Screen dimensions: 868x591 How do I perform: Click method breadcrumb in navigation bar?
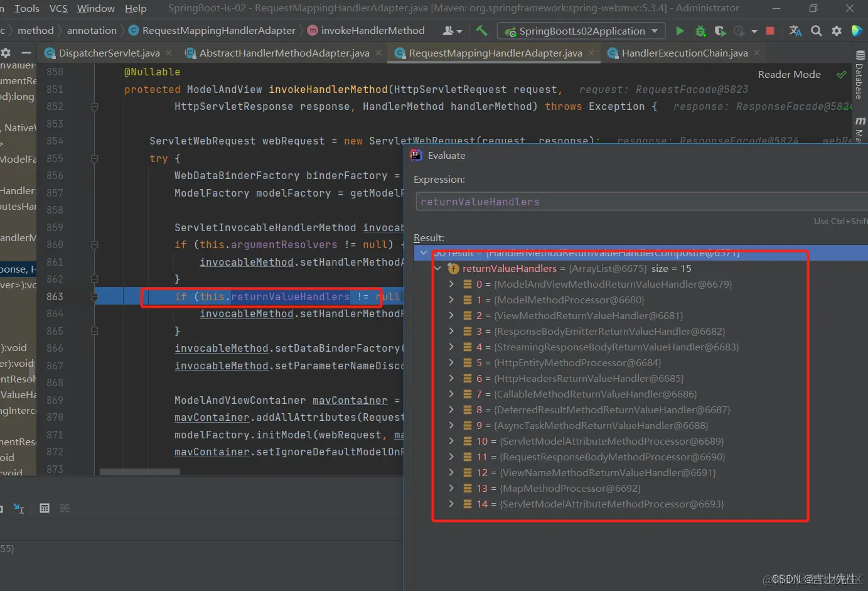(x=36, y=30)
